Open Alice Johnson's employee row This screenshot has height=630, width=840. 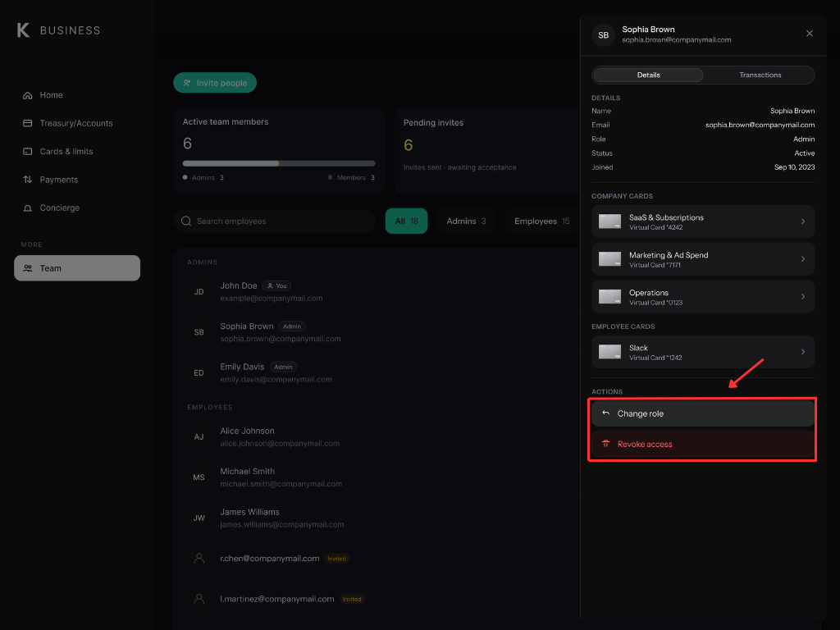[377, 437]
